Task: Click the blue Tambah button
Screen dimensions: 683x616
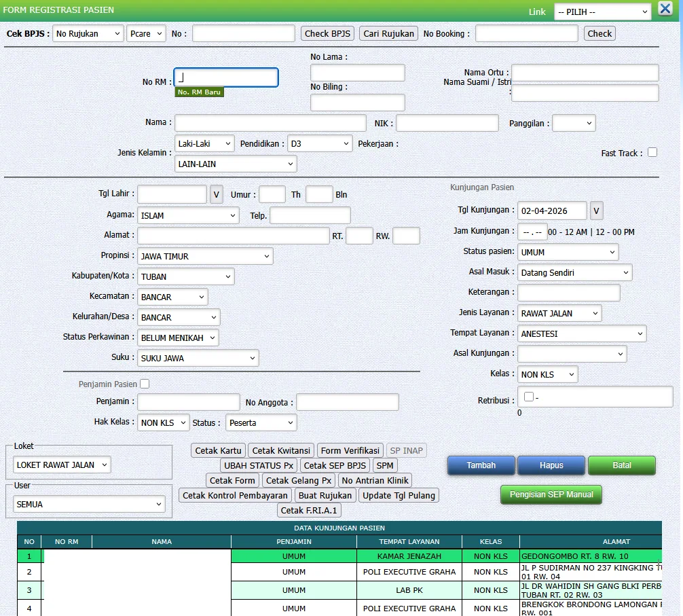Action: [481, 465]
